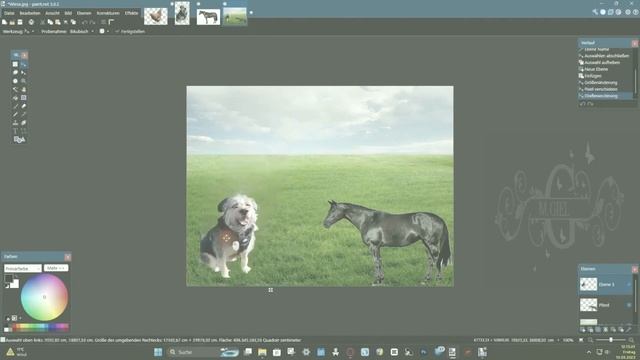Select the Move Selected Pixels tool

24,64
